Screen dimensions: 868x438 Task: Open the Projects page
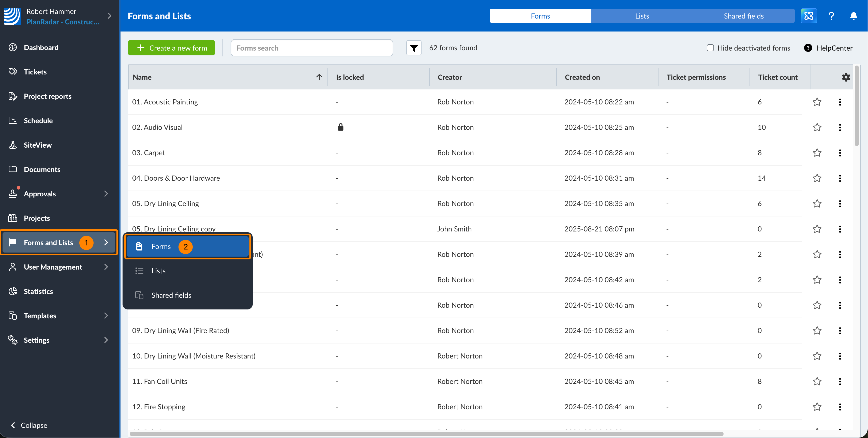(x=37, y=218)
